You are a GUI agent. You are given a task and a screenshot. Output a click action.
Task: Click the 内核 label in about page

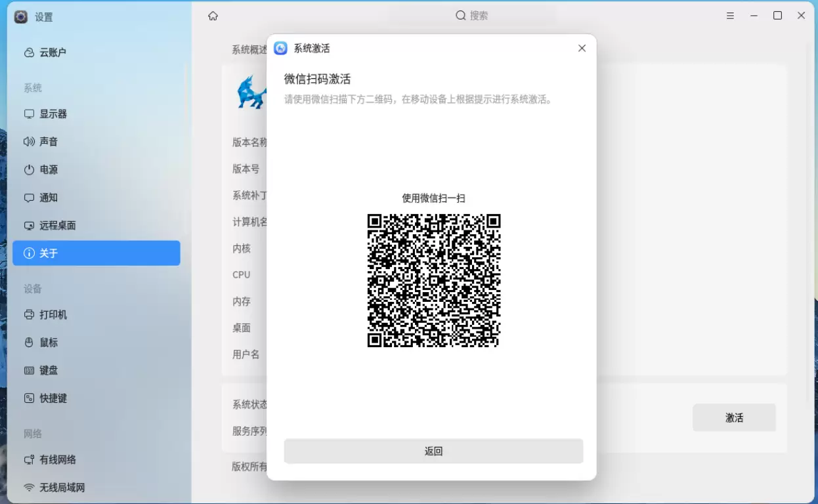coord(242,248)
